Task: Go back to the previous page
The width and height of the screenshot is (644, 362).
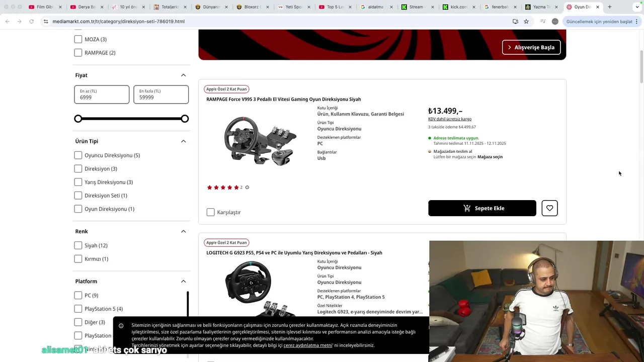Action: point(8,22)
